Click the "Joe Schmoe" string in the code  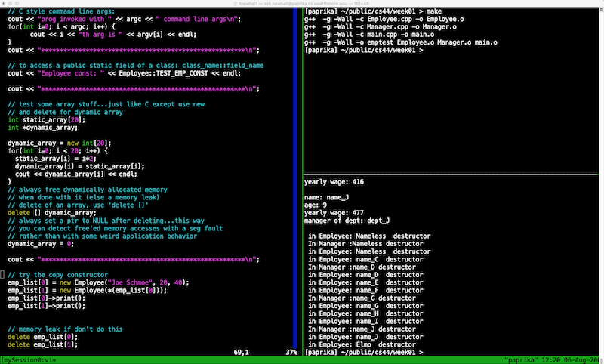click(x=130, y=282)
